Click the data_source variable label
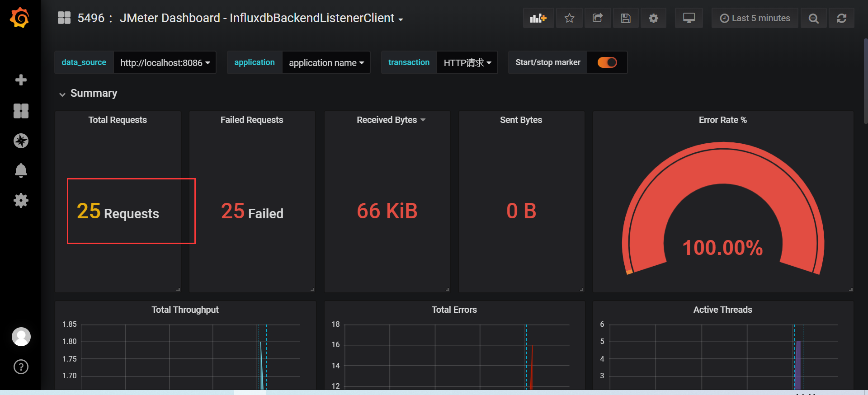868x395 pixels. click(84, 62)
